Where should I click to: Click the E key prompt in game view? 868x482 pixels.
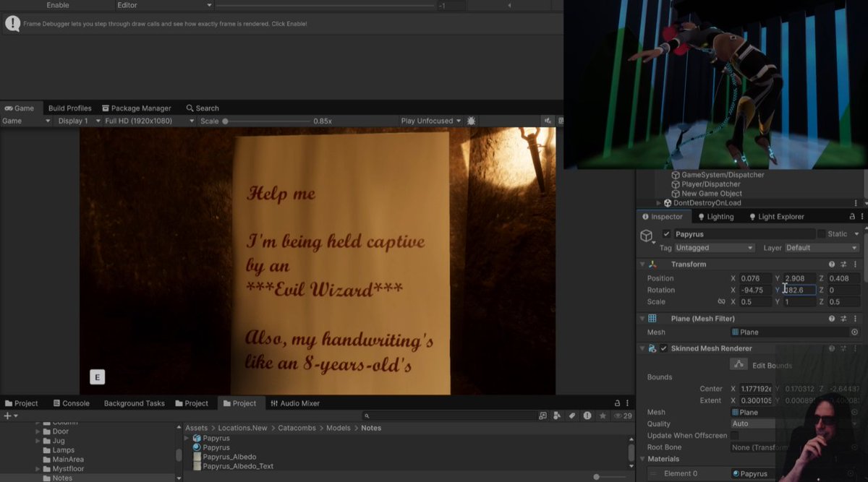(x=97, y=376)
